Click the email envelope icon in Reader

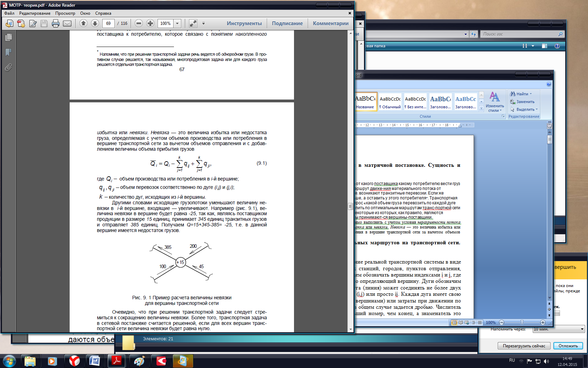tap(67, 23)
